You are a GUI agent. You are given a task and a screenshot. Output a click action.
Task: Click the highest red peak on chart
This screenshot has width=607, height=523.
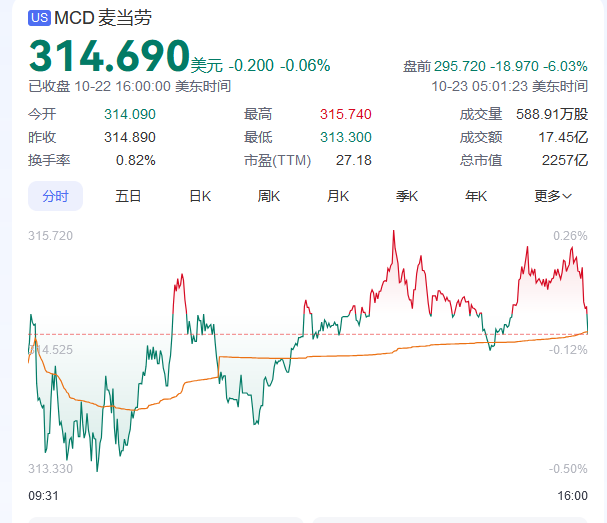(394, 231)
